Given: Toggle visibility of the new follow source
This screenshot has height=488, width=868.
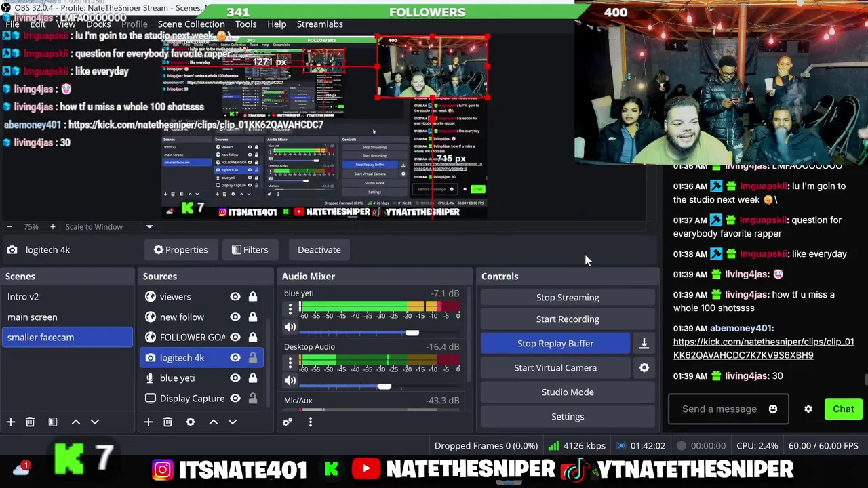Looking at the screenshot, I should coord(235,317).
